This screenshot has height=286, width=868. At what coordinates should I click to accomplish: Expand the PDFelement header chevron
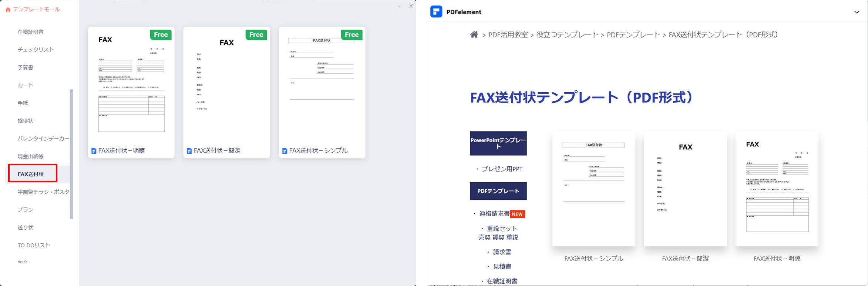(x=857, y=12)
